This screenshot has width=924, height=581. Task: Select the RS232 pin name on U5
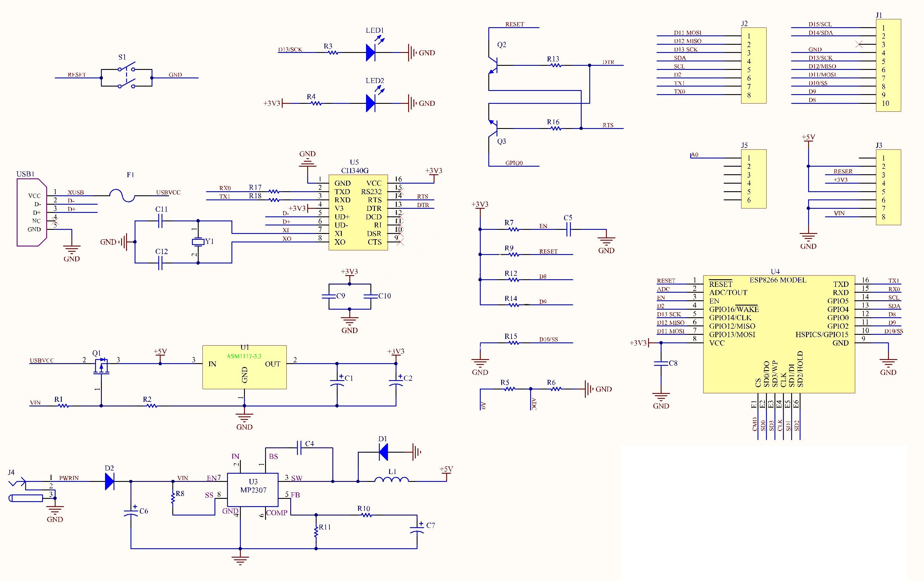pos(371,191)
